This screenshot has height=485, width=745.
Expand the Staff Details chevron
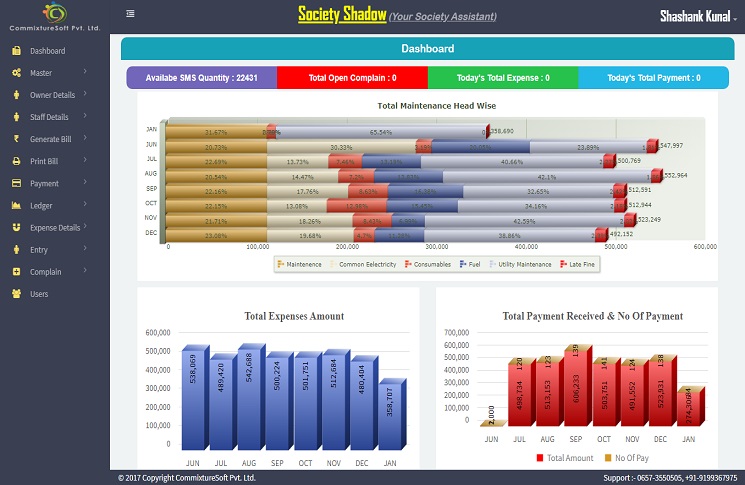pyautogui.click(x=85, y=115)
